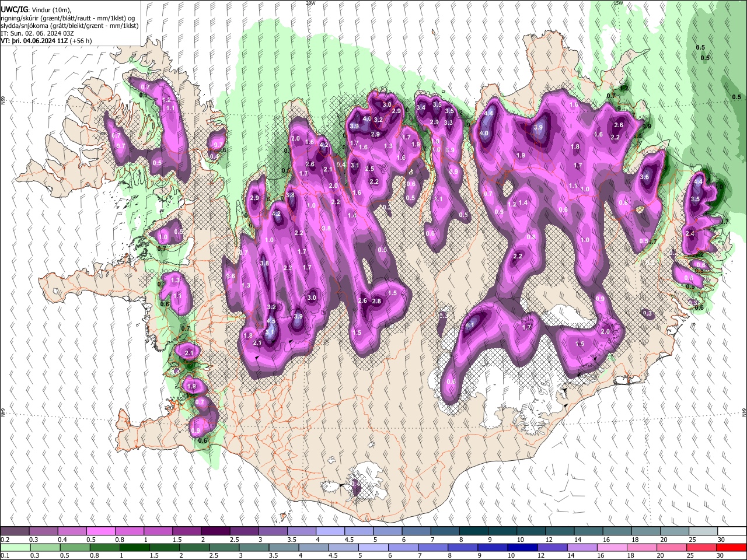This screenshot has width=747, height=560.
Task: Click the bright red swatch ending the rain legend
Action: tap(732, 548)
